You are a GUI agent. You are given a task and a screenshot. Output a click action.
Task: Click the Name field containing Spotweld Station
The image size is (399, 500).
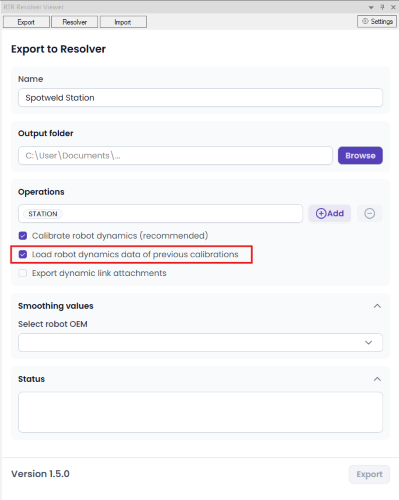point(200,98)
